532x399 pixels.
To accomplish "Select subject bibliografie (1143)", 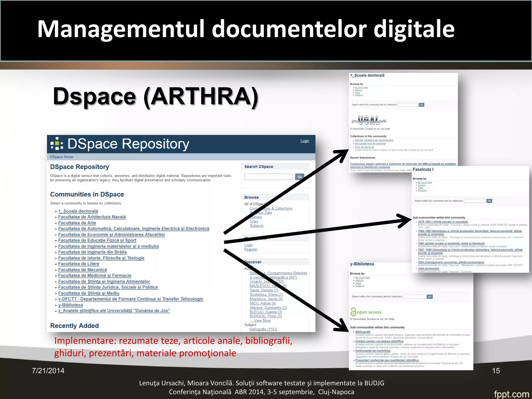I will coord(263,329).
